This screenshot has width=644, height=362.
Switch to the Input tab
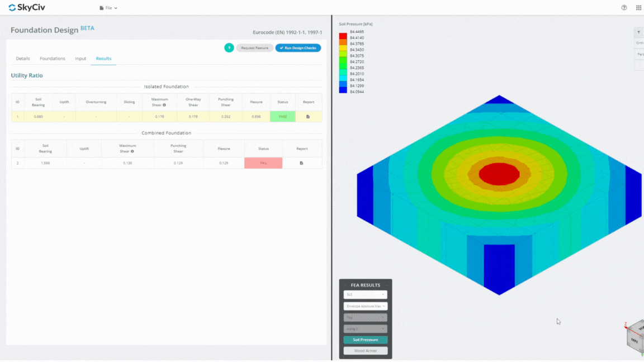pos(80,59)
